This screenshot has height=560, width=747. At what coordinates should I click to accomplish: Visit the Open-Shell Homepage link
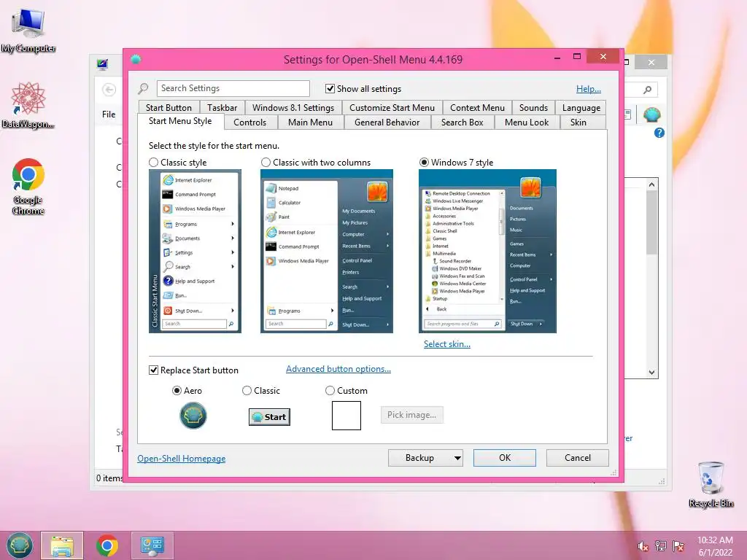click(x=182, y=459)
